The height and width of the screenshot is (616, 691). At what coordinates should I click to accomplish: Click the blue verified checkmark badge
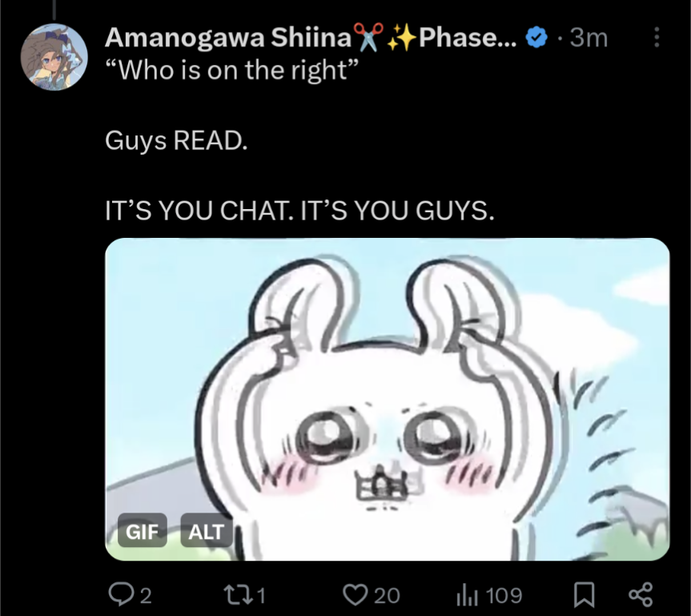[536, 38]
